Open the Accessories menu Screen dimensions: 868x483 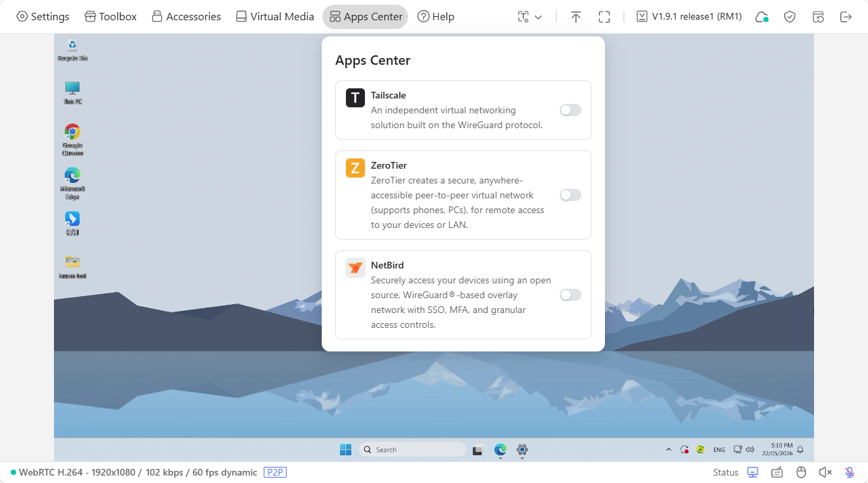point(186,17)
